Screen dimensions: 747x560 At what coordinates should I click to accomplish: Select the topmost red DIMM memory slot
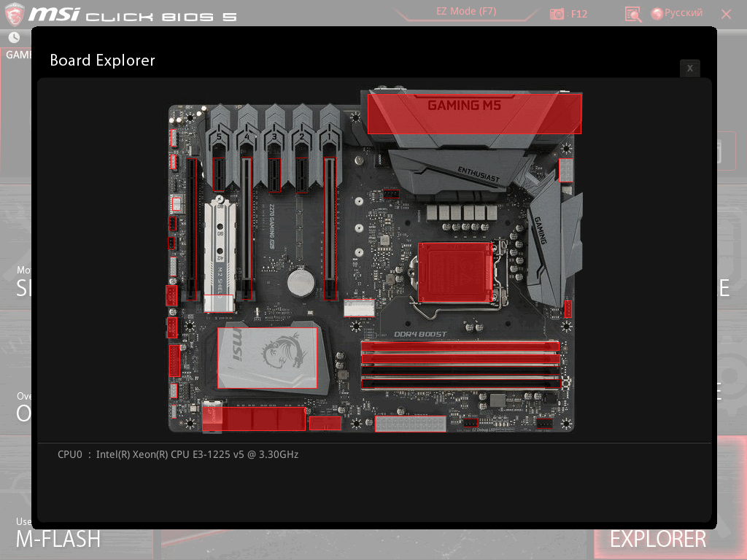point(460,346)
